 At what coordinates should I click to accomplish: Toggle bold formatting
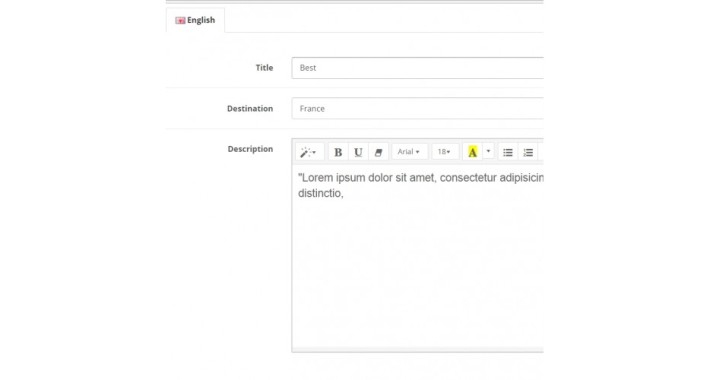click(x=338, y=152)
